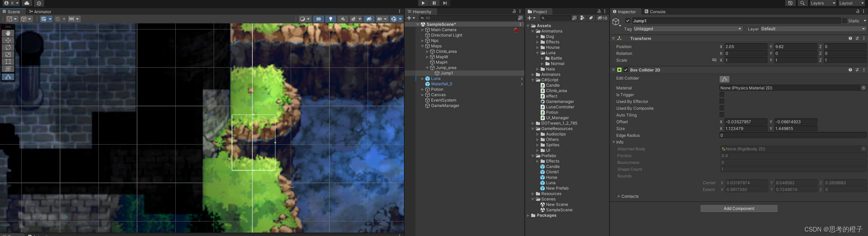Collapse the Box Collider 2D foldout
This screenshot has height=236, width=868.
[613, 70]
